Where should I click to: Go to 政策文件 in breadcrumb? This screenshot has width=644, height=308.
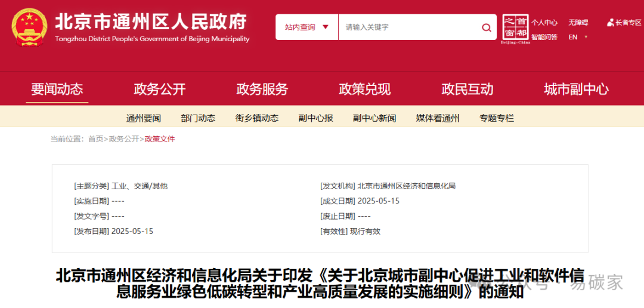(x=160, y=139)
